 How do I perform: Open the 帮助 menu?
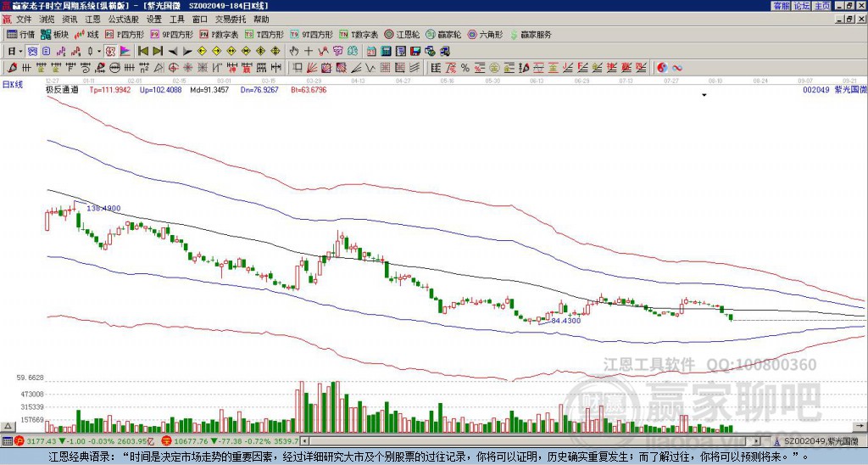click(x=261, y=20)
